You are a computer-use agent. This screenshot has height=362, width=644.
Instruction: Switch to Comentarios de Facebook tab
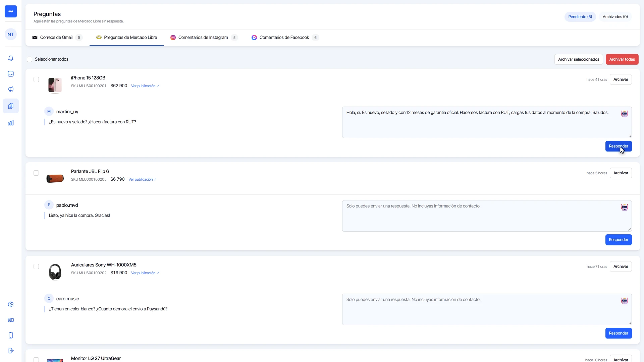coord(285,38)
